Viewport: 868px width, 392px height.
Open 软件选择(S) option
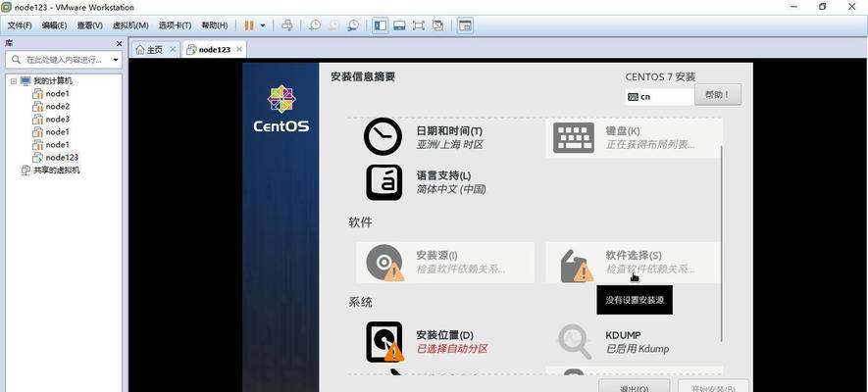(634, 263)
